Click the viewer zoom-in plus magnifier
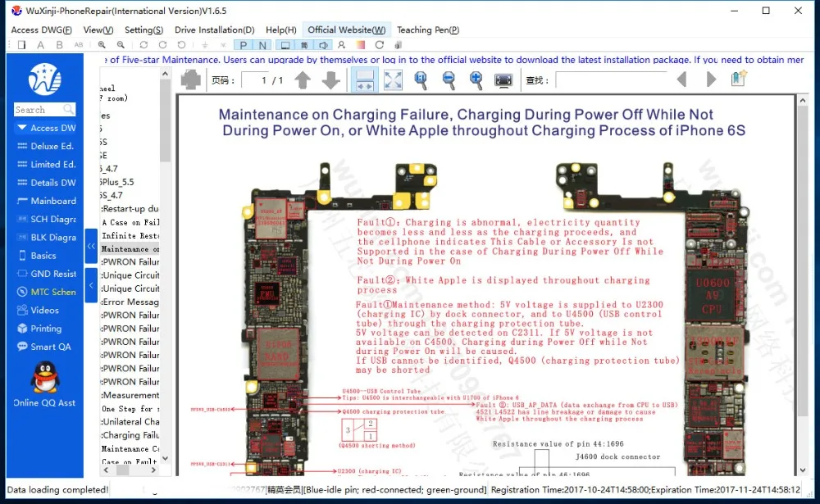 [476, 80]
